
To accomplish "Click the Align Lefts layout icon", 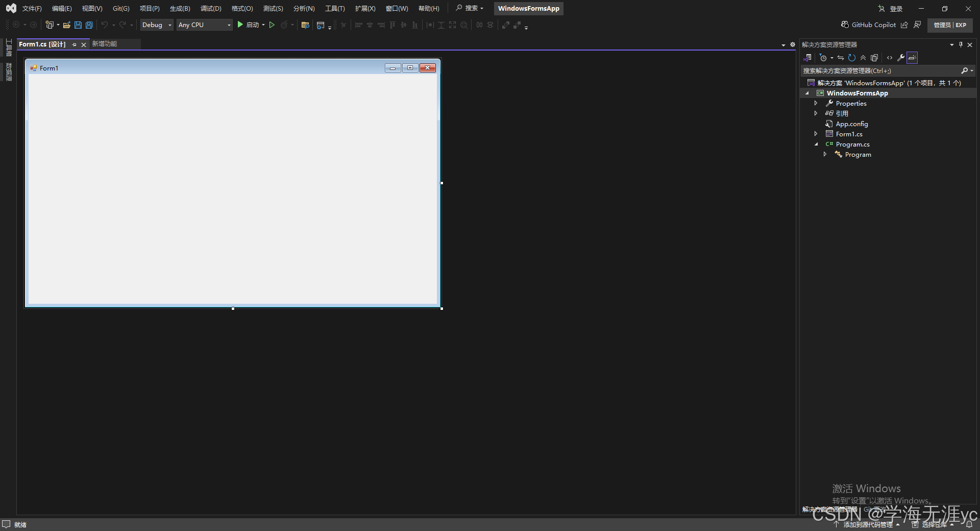I will [359, 25].
